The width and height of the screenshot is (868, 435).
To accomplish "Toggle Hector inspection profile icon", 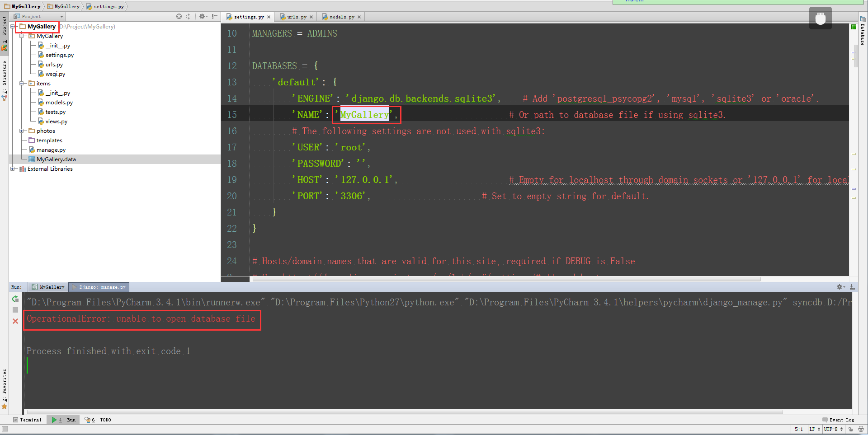I will pyautogui.click(x=861, y=429).
